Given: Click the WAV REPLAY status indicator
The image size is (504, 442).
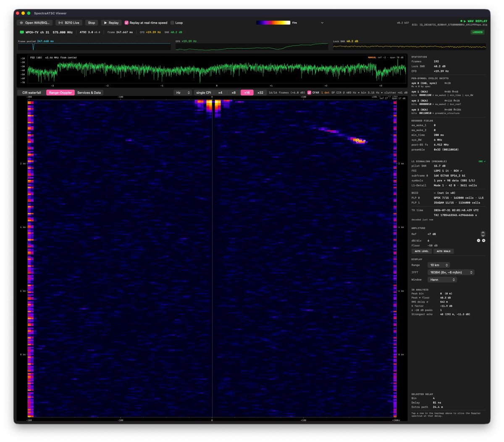Looking at the screenshot, I should [x=474, y=21].
